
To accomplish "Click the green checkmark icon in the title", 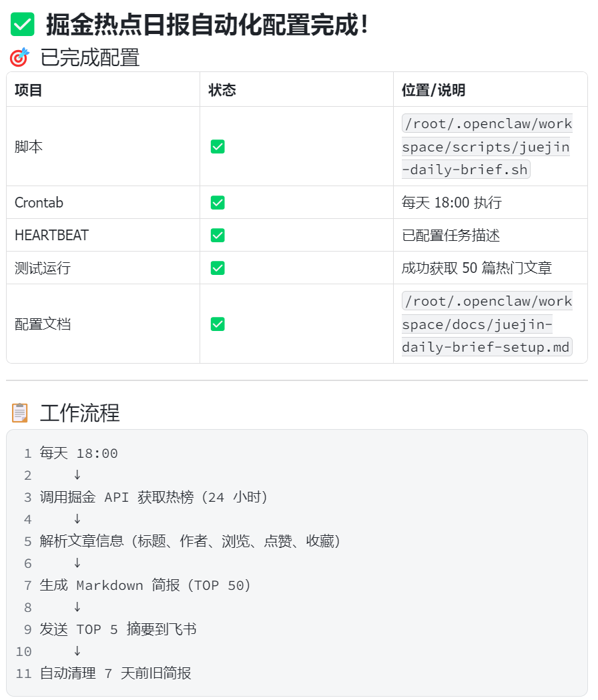I will coord(22,24).
